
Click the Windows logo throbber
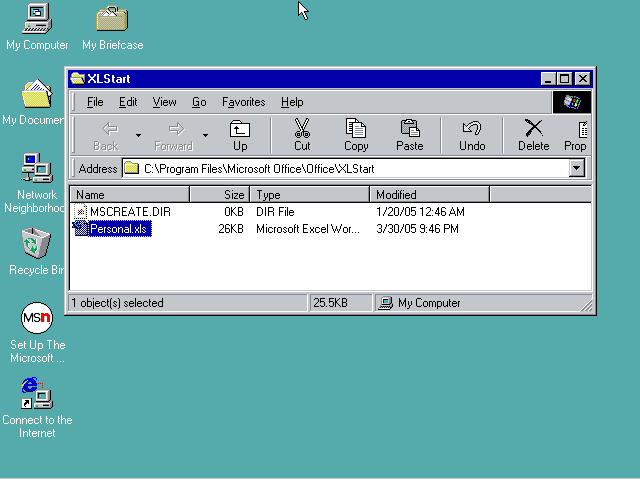click(x=571, y=102)
